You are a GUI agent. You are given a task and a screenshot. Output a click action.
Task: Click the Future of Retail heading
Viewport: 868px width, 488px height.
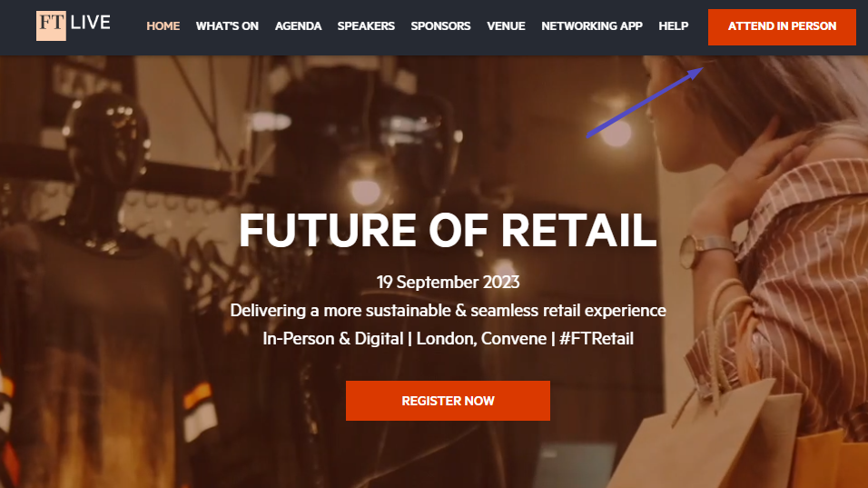448,231
